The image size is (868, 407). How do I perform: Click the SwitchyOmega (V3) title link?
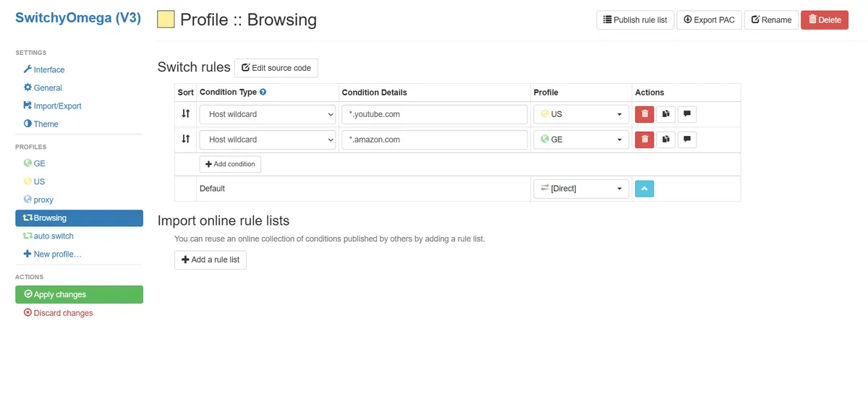(x=78, y=18)
